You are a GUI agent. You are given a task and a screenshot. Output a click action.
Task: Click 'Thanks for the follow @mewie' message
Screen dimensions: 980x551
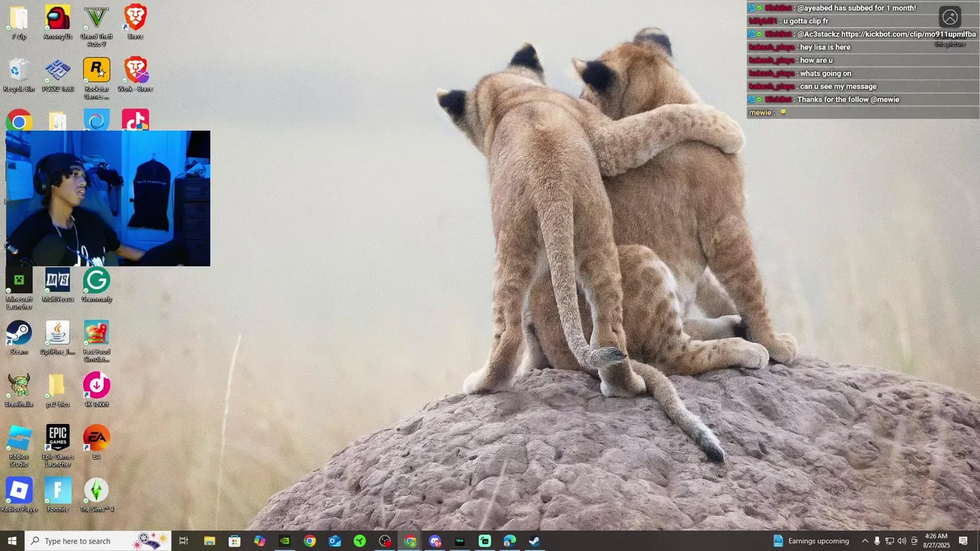848,99
